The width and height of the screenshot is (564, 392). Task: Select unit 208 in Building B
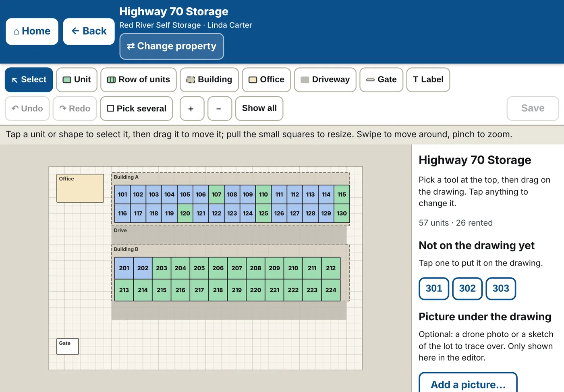click(x=255, y=268)
